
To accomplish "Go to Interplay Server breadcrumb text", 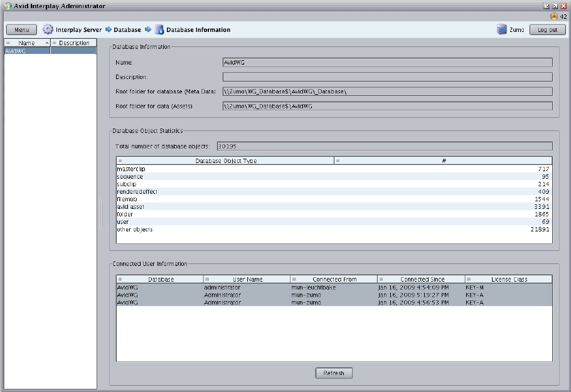I will click(78, 30).
